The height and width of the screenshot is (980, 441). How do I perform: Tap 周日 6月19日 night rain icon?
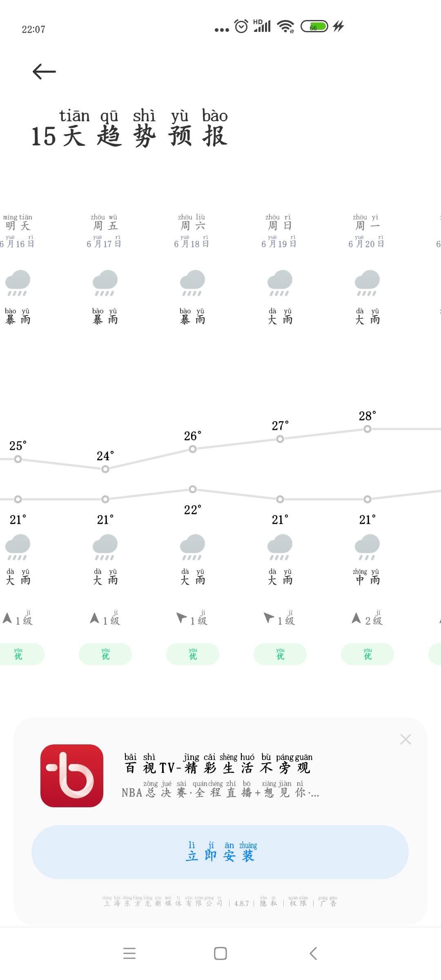point(280,547)
